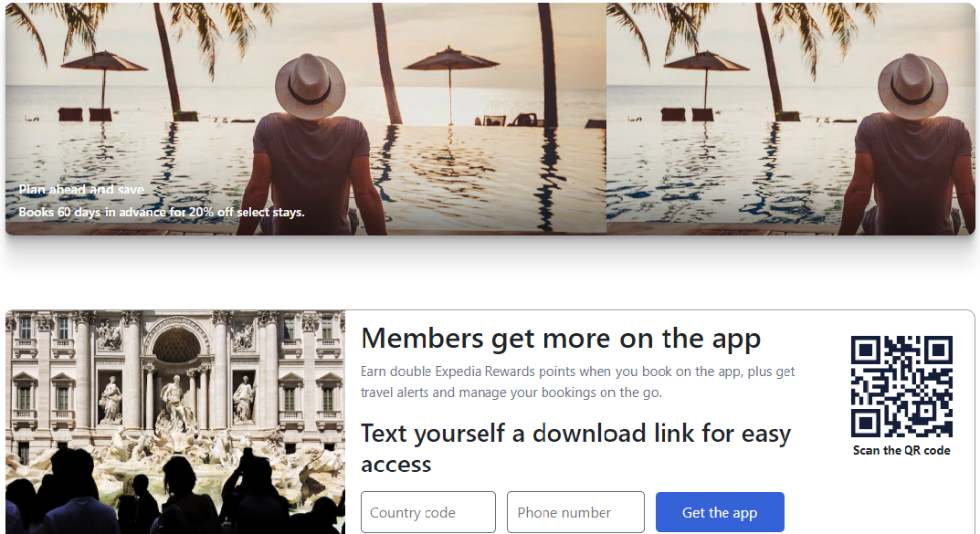Click into the Phone number field
Image resolution: width=980 pixels, height=534 pixels.
point(575,512)
